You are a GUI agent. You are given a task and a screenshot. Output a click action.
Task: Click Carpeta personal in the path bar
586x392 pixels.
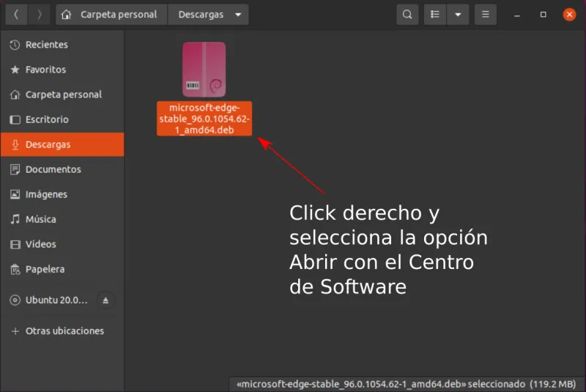pyautogui.click(x=112, y=15)
